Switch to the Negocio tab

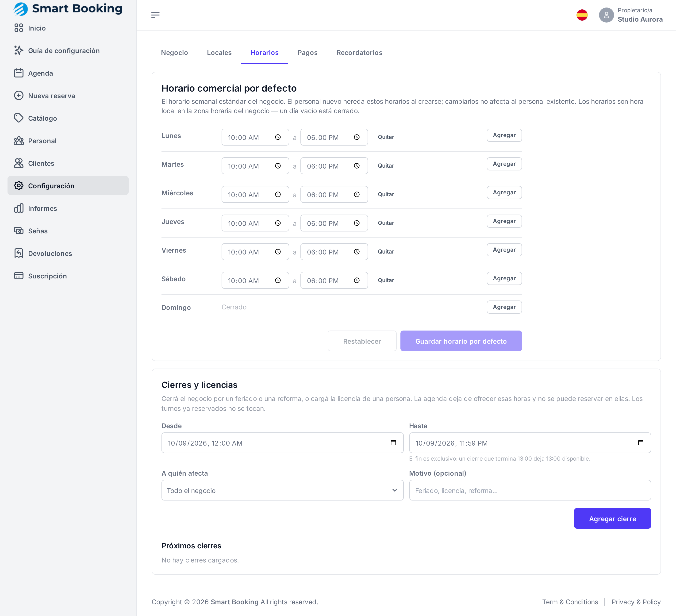click(x=174, y=53)
